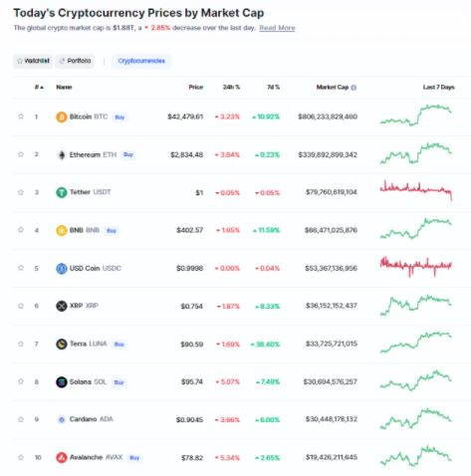Toggle the watchlist star for Bitcoin

[21, 117]
